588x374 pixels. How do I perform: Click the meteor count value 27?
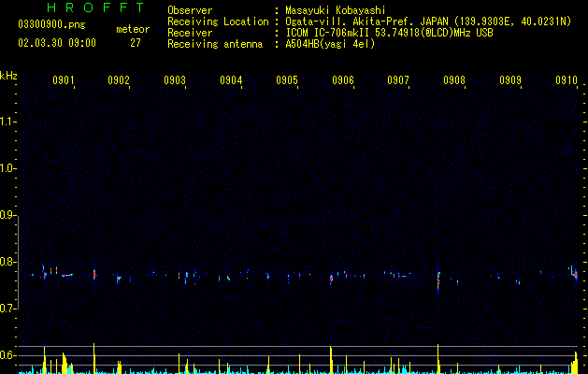coord(136,43)
